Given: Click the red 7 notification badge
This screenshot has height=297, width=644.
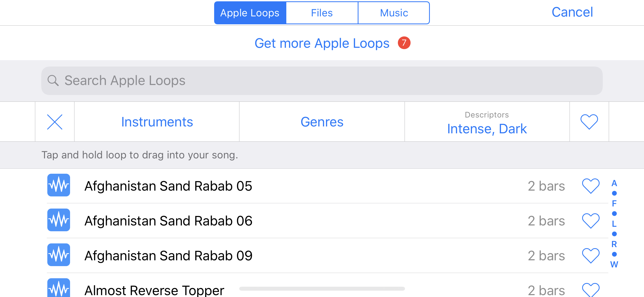Looking at the screenshot, I should click(404, 43).
